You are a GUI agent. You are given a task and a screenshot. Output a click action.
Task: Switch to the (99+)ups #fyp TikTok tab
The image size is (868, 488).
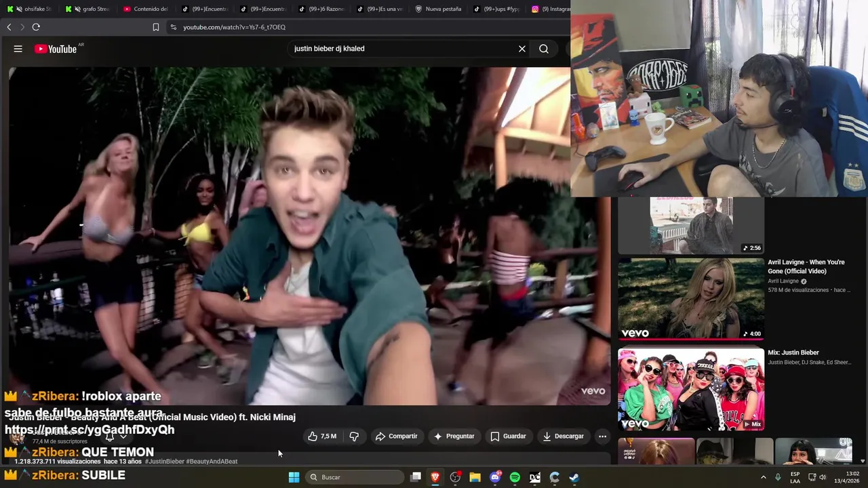tap(496, 9)
